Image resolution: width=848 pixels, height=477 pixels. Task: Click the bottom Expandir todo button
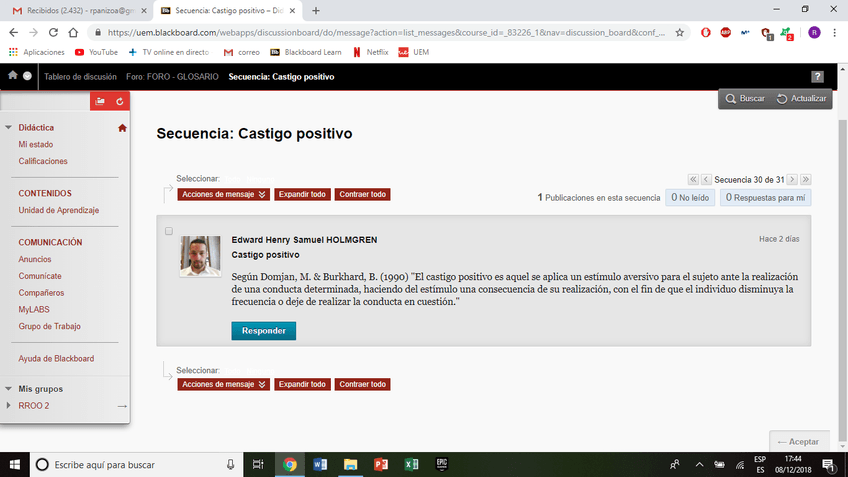click(x=302, y=384)
